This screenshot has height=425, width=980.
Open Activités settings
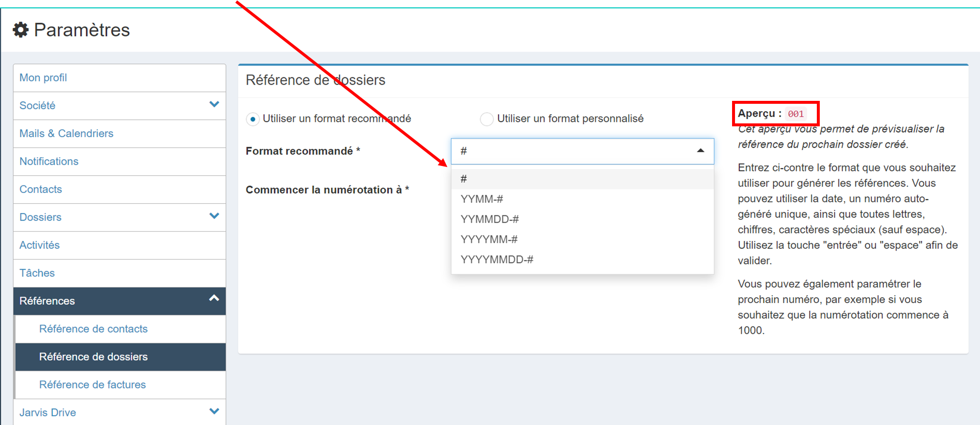[x=40, y=245]
